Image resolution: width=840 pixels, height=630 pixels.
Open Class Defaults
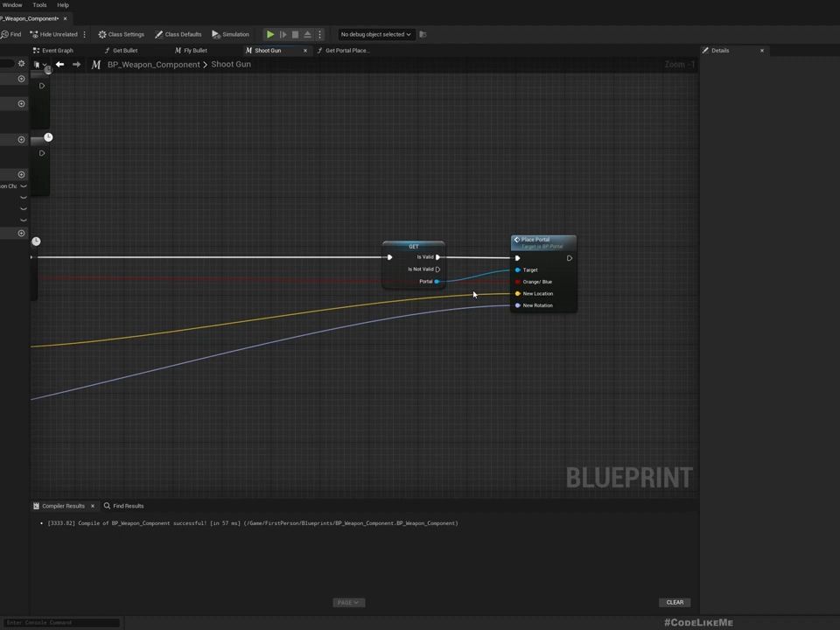pyautogui.click(x=178, y=34)
